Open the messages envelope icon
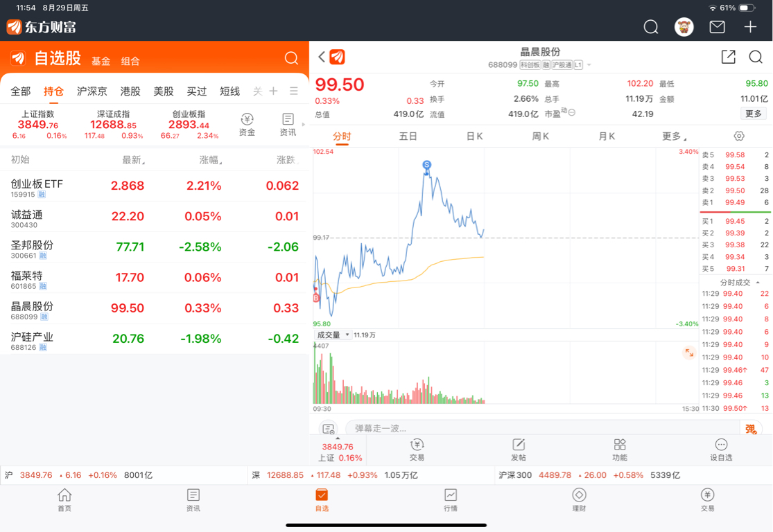The image size is (773, 532). pos(717,27)
